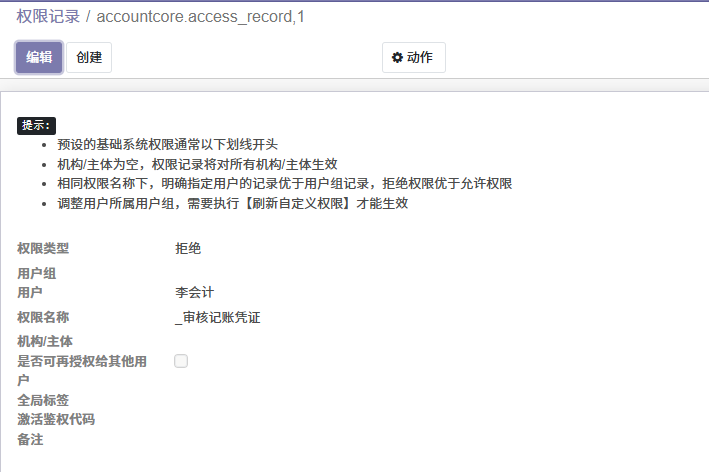The height and width of the screenshot is (472, 709).
Task: Click the 提示 badge label
Action: pos(37,125)
